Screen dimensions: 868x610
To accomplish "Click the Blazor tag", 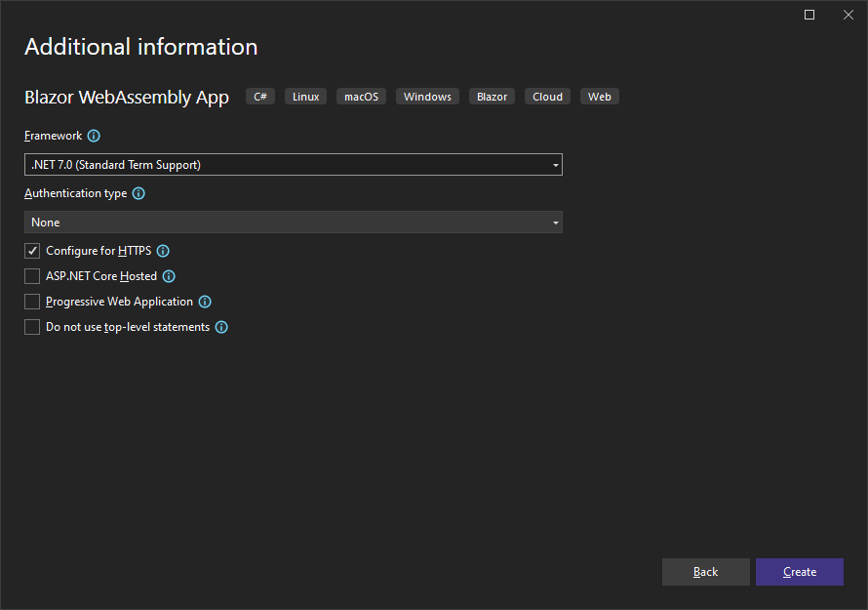I will coord(493,97).
